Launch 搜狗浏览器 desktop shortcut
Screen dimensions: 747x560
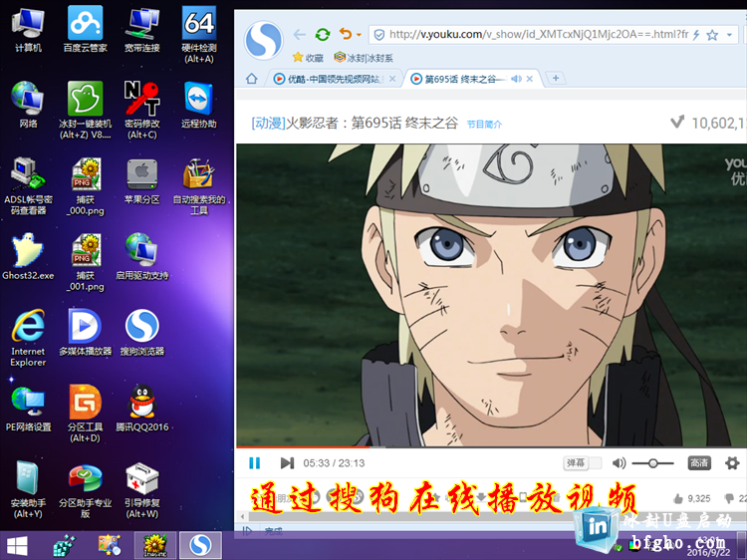(142, 332)
